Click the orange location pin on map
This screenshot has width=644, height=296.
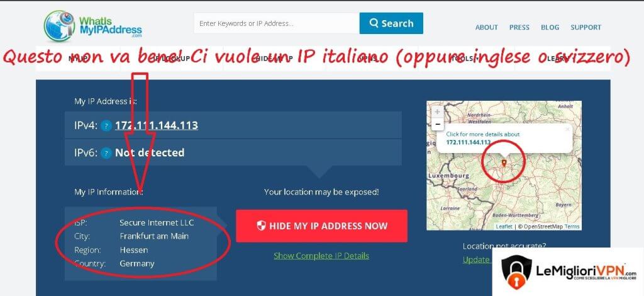(504, 164)
